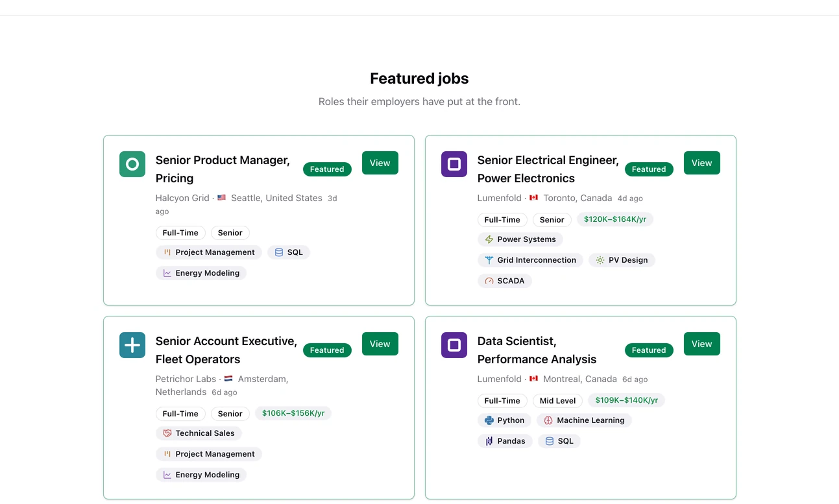Click the Grid Interconnection tower icon

point(489,260)
